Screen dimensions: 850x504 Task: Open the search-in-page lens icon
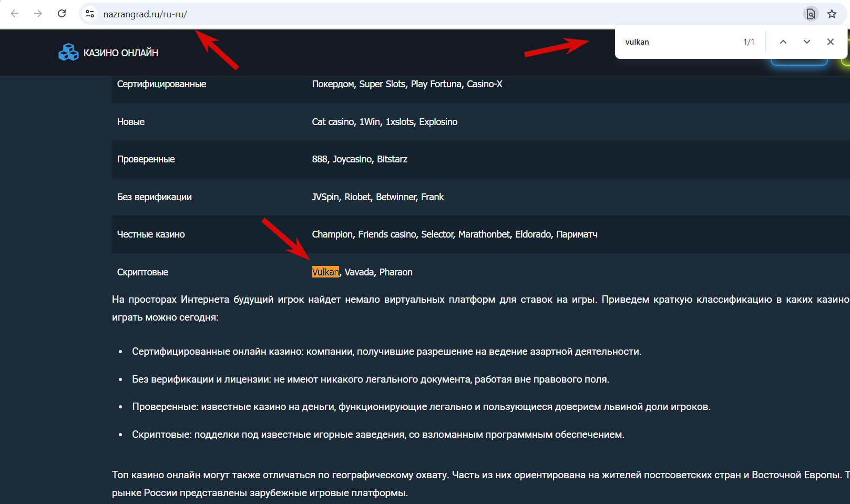click(811, 14)
